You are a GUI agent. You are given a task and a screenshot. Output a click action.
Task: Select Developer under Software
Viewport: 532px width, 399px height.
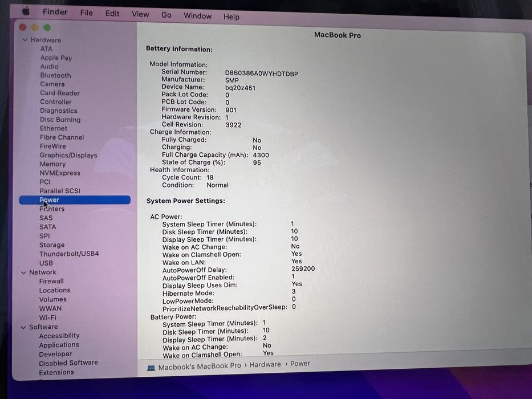(x=55, y=354)
